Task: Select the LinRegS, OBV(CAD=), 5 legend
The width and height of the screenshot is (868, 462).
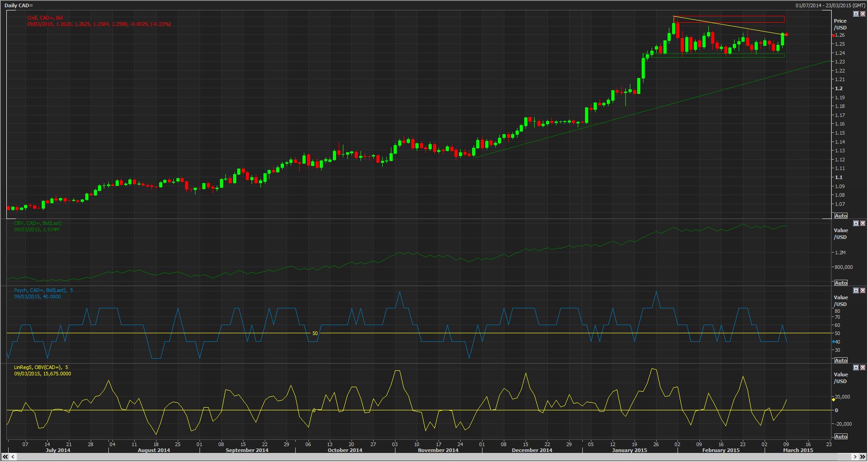Action: point(41,367)
